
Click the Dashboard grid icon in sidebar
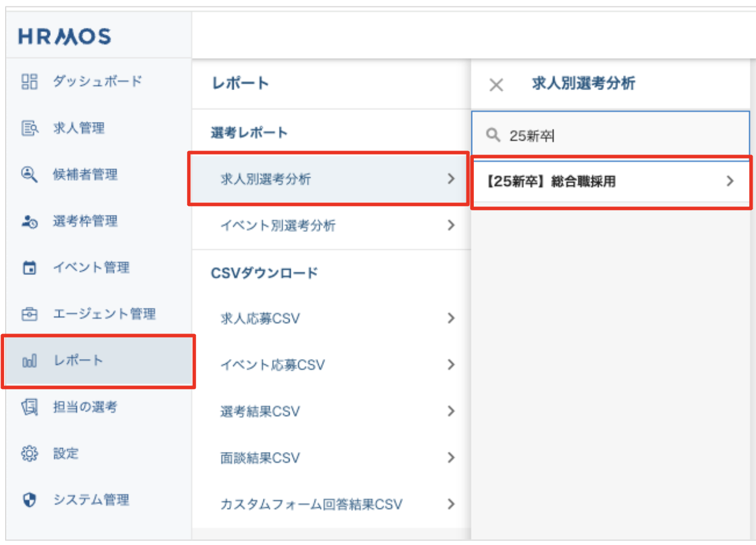pyautogui.click(x=29, y=82)
